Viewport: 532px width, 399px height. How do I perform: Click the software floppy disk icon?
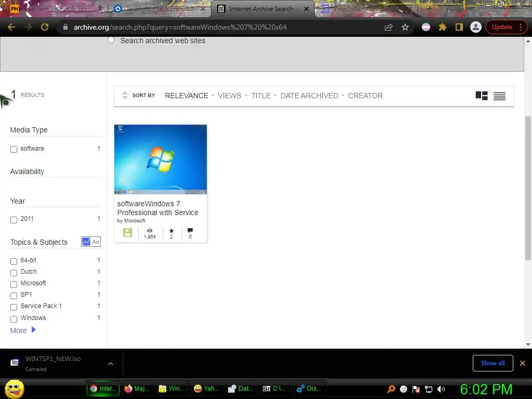click(x=128, y=233)
